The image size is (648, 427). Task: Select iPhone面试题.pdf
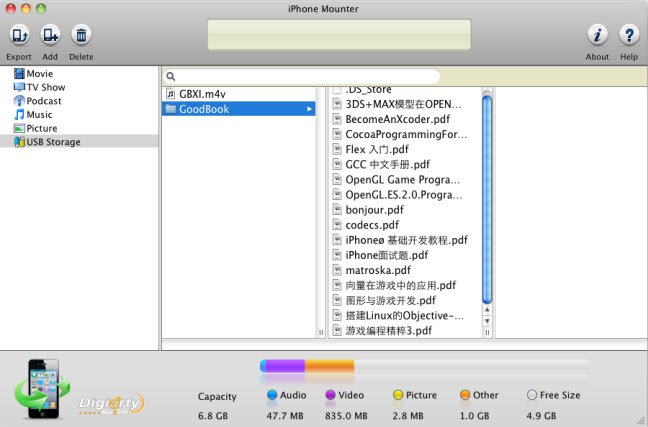click(405, 255)
